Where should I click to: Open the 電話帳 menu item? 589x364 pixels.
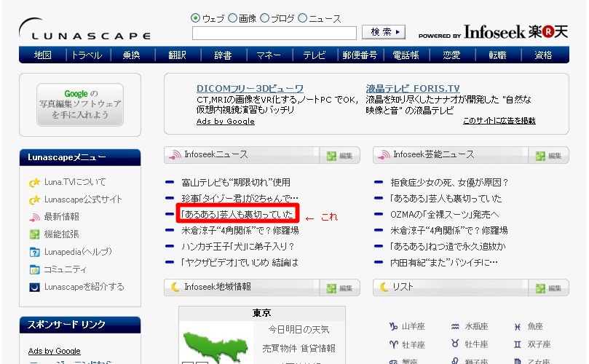pyautogui.click(x=406, y=55)
